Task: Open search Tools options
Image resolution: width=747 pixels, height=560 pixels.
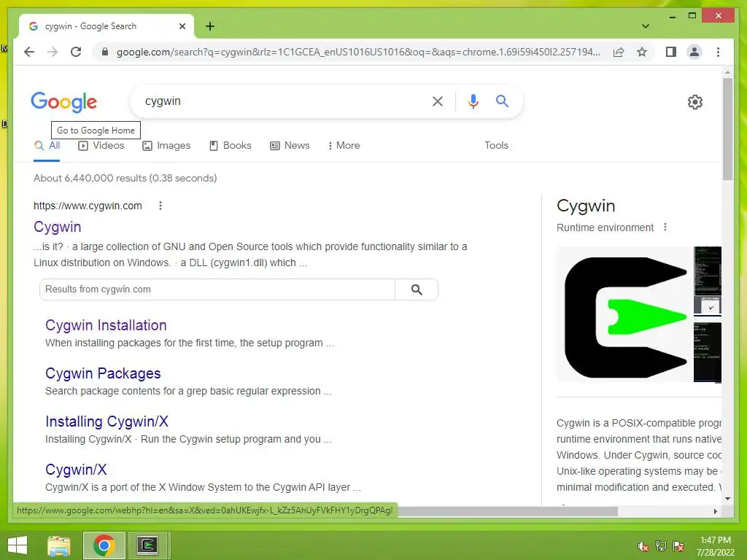Action: (496, 146)
